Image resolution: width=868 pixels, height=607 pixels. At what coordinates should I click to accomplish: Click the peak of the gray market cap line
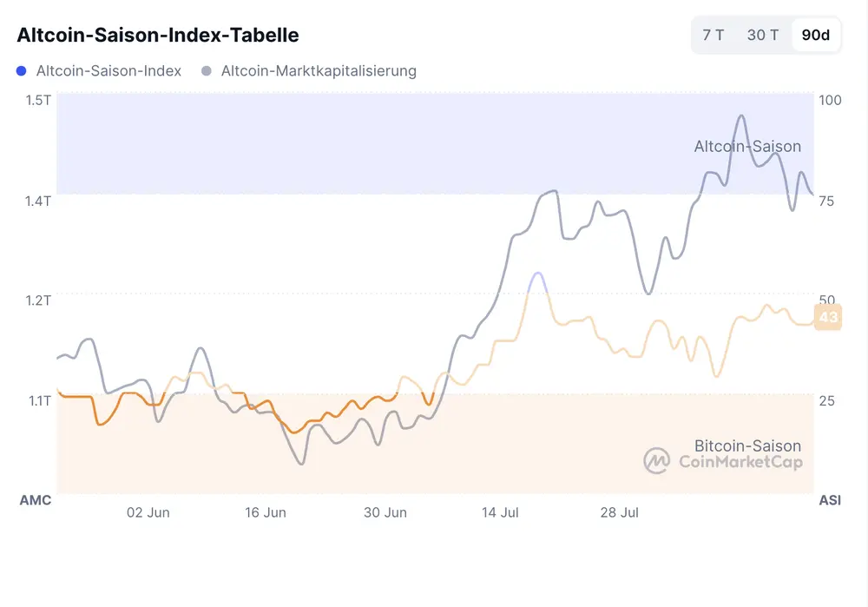(x=742, y=115)
